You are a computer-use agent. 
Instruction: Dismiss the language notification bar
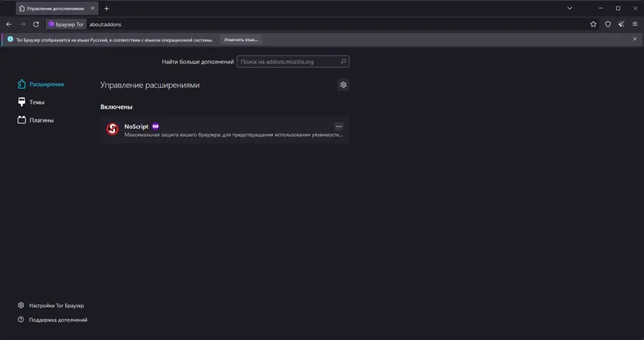point(635,39)
